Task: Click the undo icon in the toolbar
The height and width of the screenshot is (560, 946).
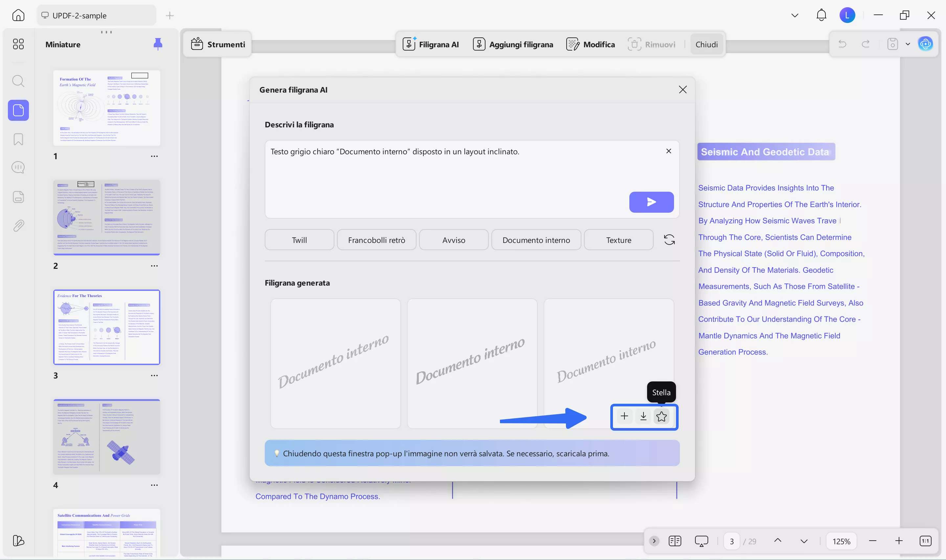Action: pyautogui.click(x=842, y=44)
